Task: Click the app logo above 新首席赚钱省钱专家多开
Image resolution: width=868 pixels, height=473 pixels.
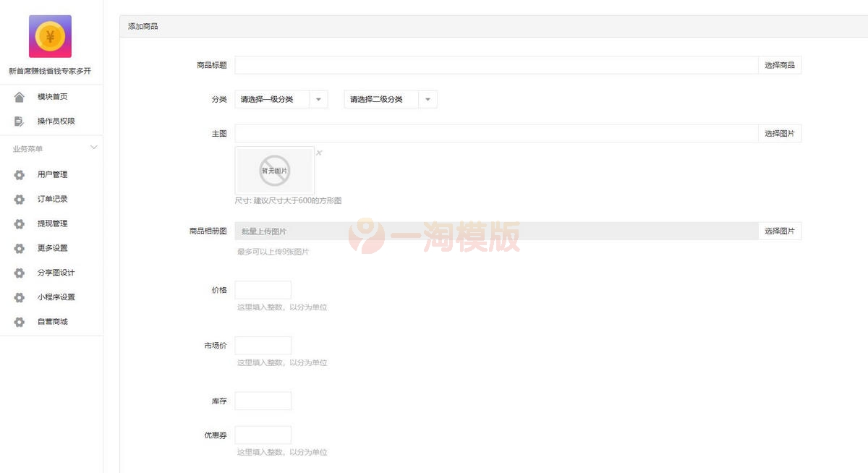Action: [x=51, y=36]
